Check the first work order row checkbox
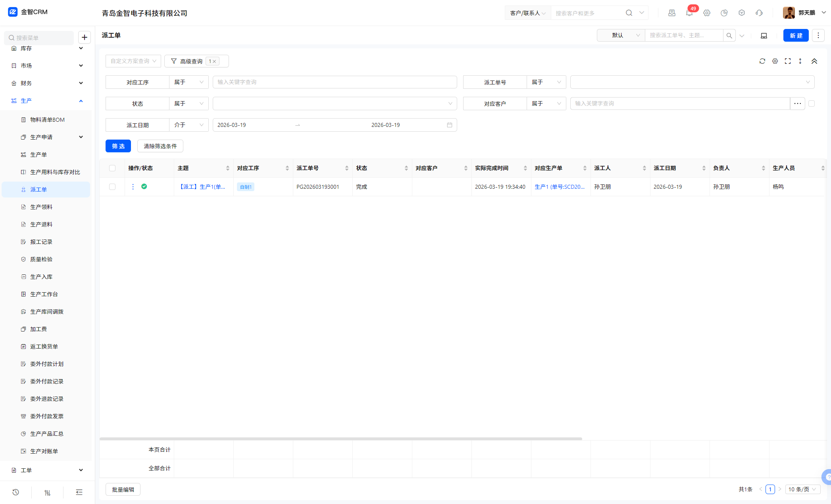Viewport: 831px width, 504px height. coord(112,186)
